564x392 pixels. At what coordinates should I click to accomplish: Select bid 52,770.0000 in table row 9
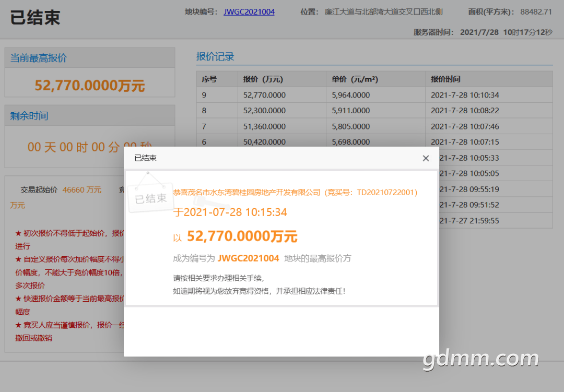[x=264, y=95]
